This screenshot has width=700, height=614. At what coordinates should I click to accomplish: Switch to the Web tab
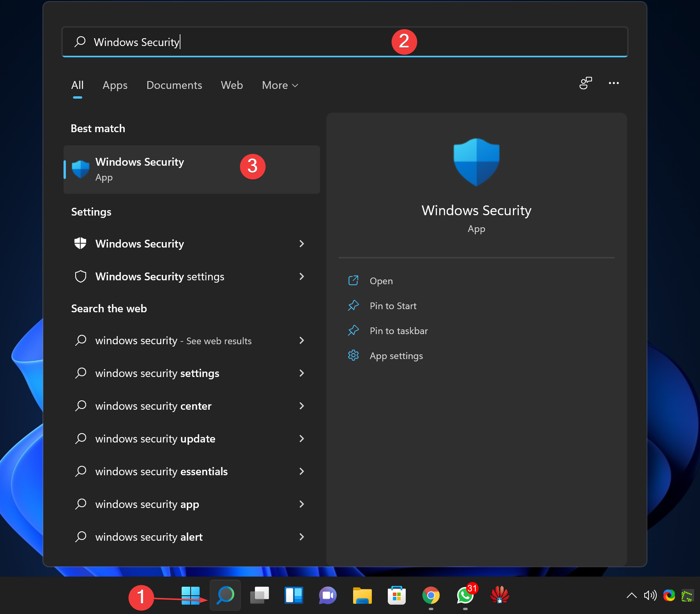pyautogui.click(x=232, y=85)
